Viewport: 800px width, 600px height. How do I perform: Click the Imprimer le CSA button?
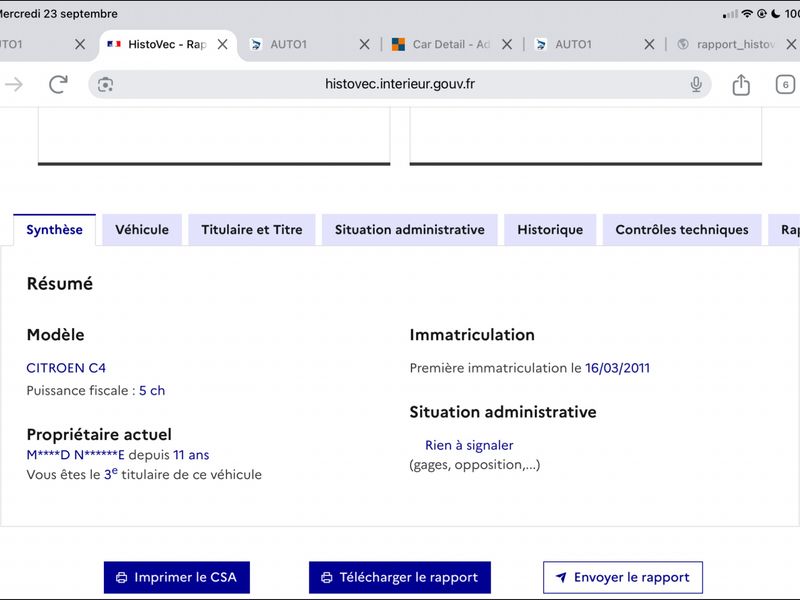(x=177, y=578)
